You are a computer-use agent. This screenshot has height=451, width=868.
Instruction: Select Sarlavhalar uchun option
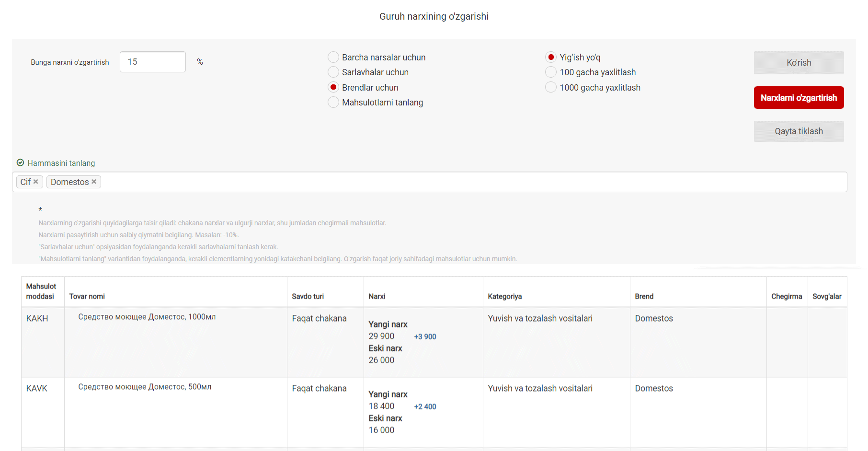[x=333, y=72]
